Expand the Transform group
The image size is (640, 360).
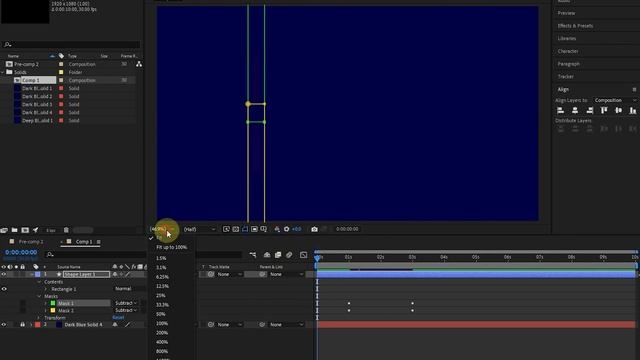click(x=39, y=318)
